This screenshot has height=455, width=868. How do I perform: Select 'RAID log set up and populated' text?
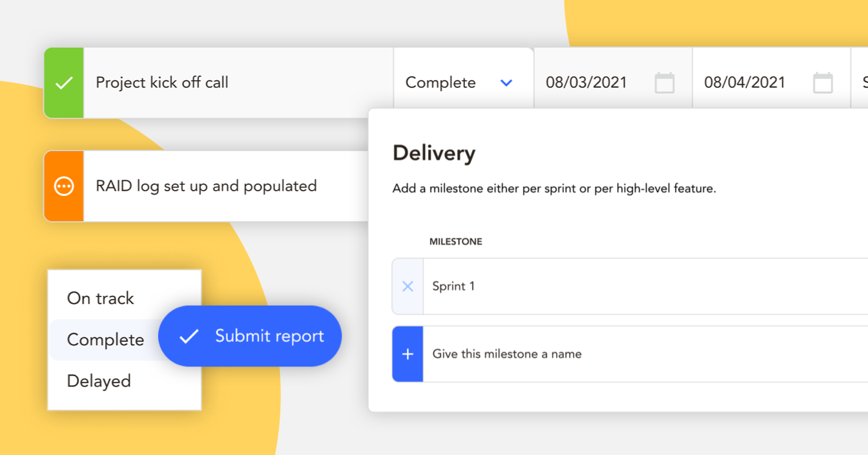tap(206, 186)
